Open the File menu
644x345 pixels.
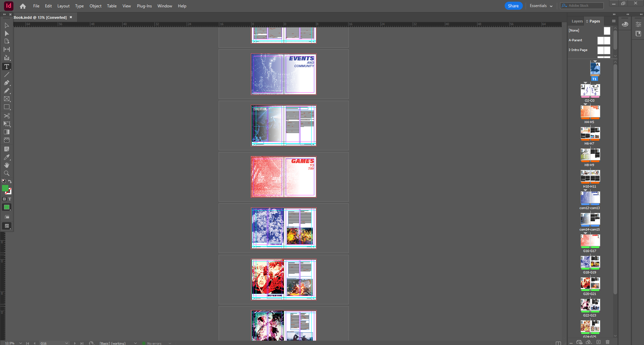pyautogui.click(x=36, y=6)
